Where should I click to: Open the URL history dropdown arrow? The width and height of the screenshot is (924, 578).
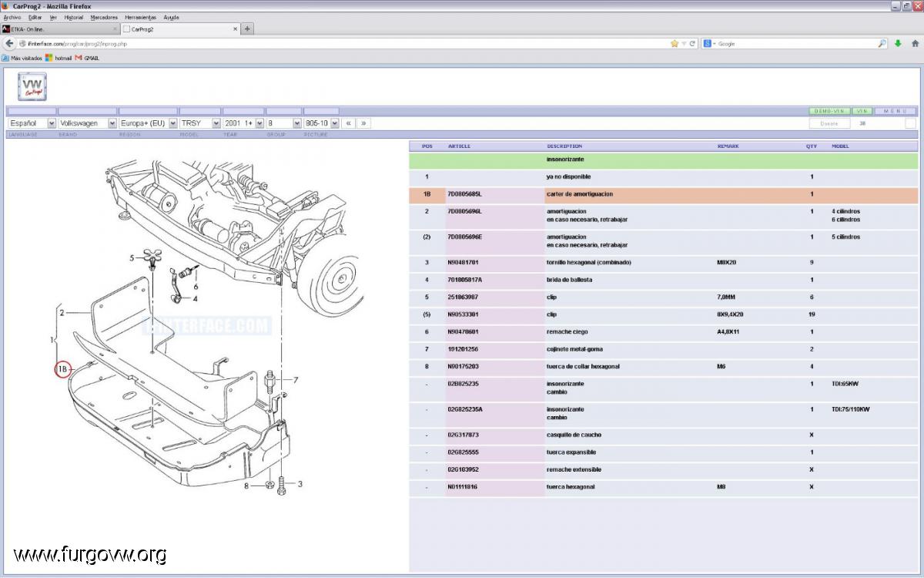click(684, 43)
